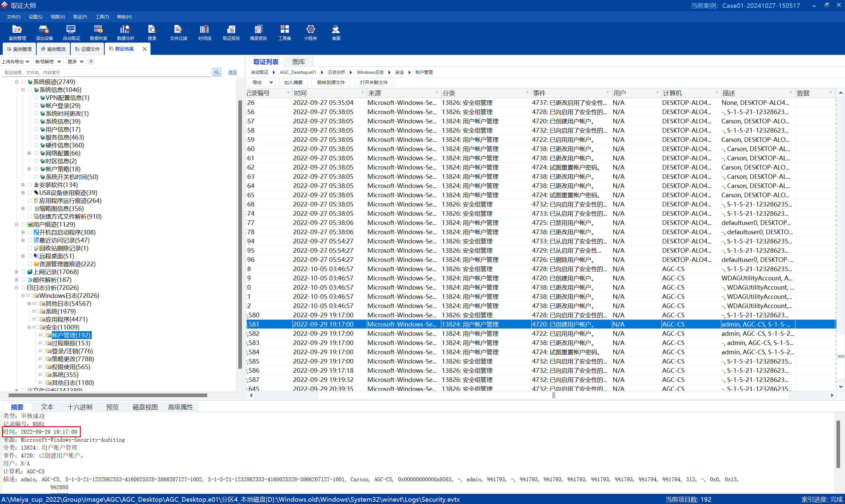
Task: Close the 取证结果 tab
Action: pyautogui.click(x=145, y=49)
